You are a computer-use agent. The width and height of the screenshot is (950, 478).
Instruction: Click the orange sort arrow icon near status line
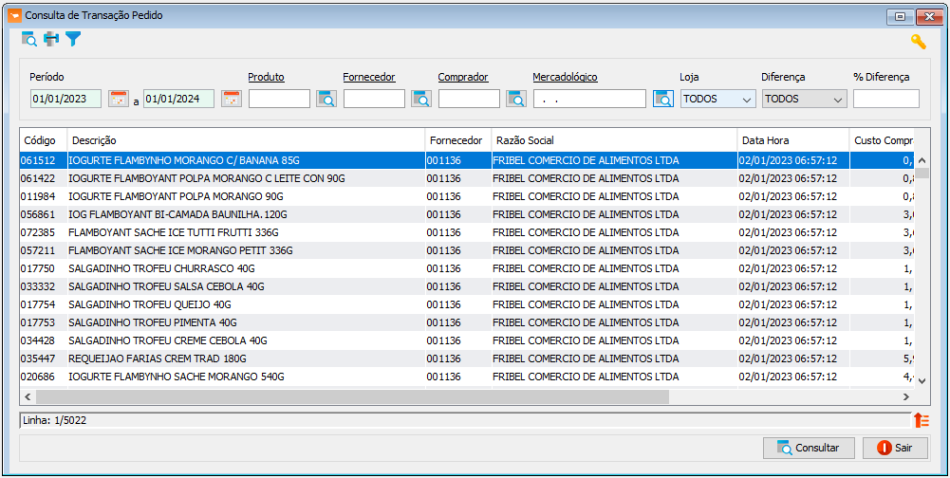click(x=922, y=420)
